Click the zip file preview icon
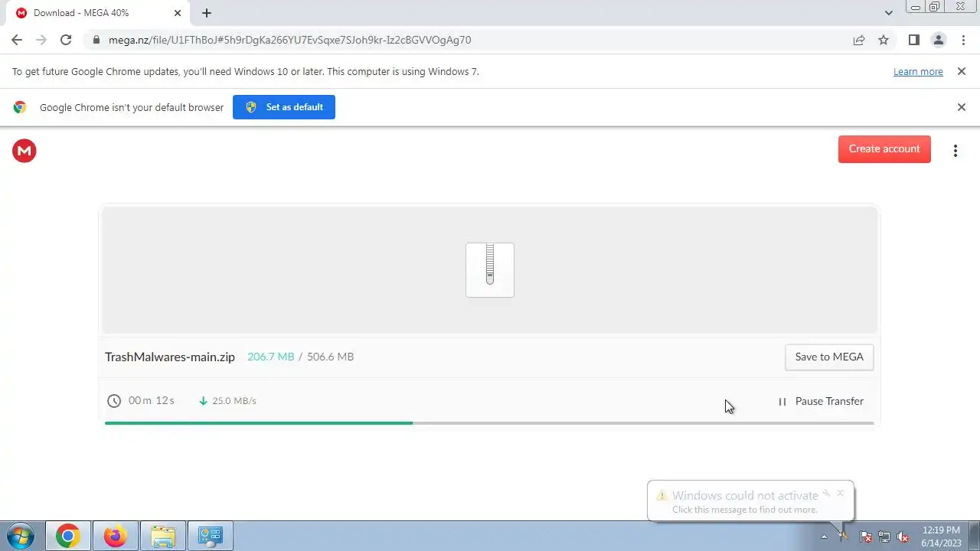The image size is (980, 551). click(490, 270)
